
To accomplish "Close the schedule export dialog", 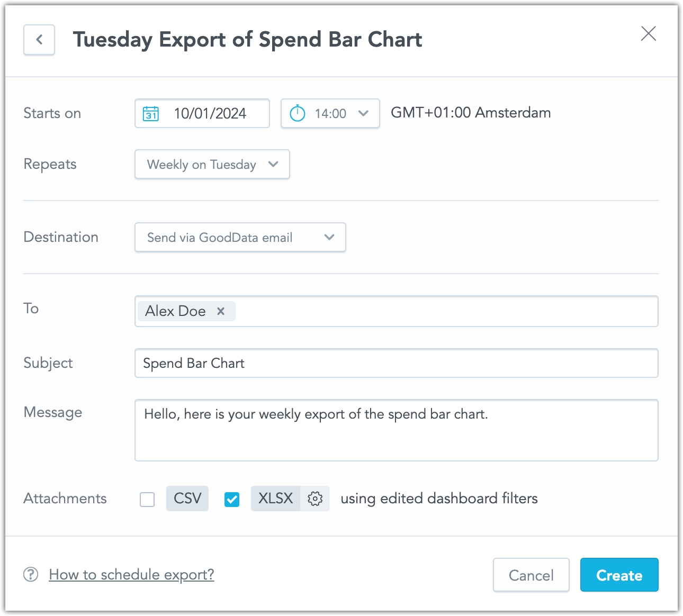I will pos(648,34).
